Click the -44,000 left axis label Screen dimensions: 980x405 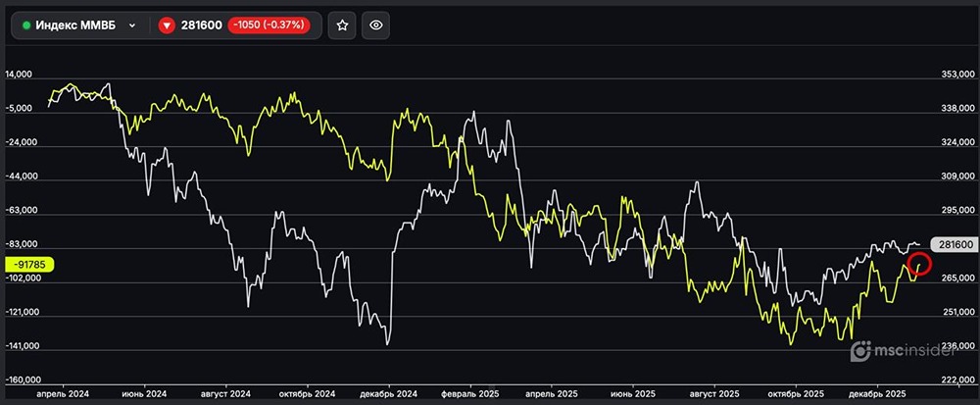(x=22, y=177)
